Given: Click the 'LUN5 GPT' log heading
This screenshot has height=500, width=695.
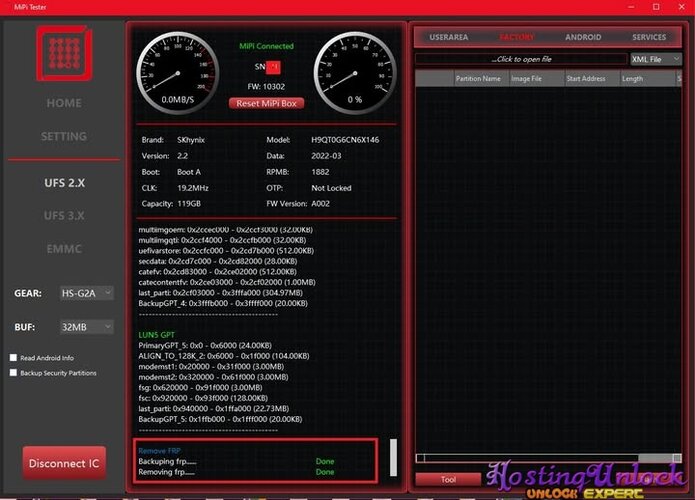Looking at the screenshot, I should (x=156, y=335).
